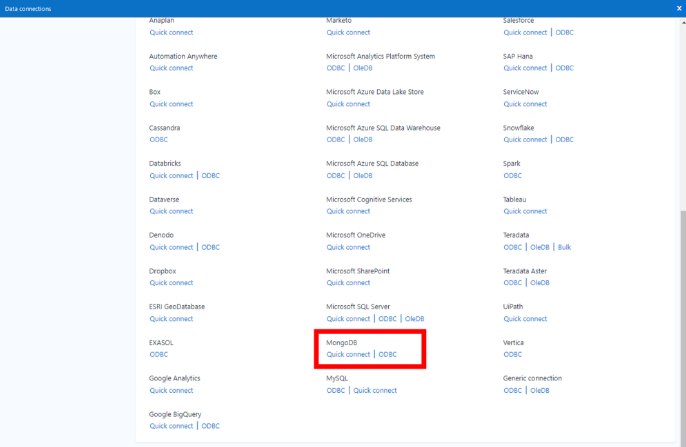Open Quick connect for MySQL

(x=375, y=390)
